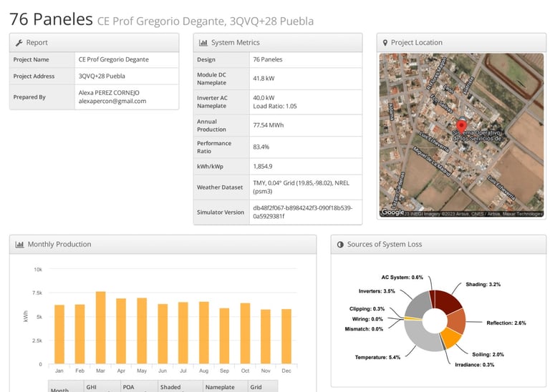The image size is (550, 392).
Task: Click the 'Prepared By' row label
Action: [29, 97]
